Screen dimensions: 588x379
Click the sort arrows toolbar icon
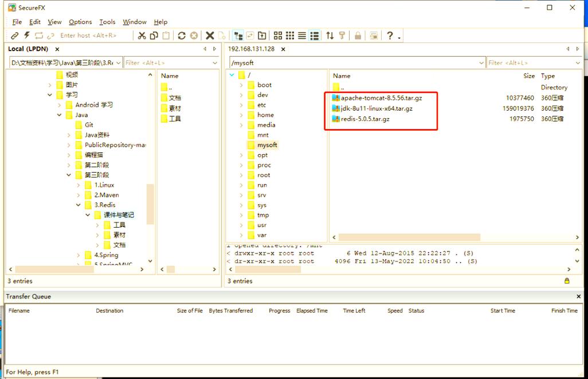click(330, 36)
